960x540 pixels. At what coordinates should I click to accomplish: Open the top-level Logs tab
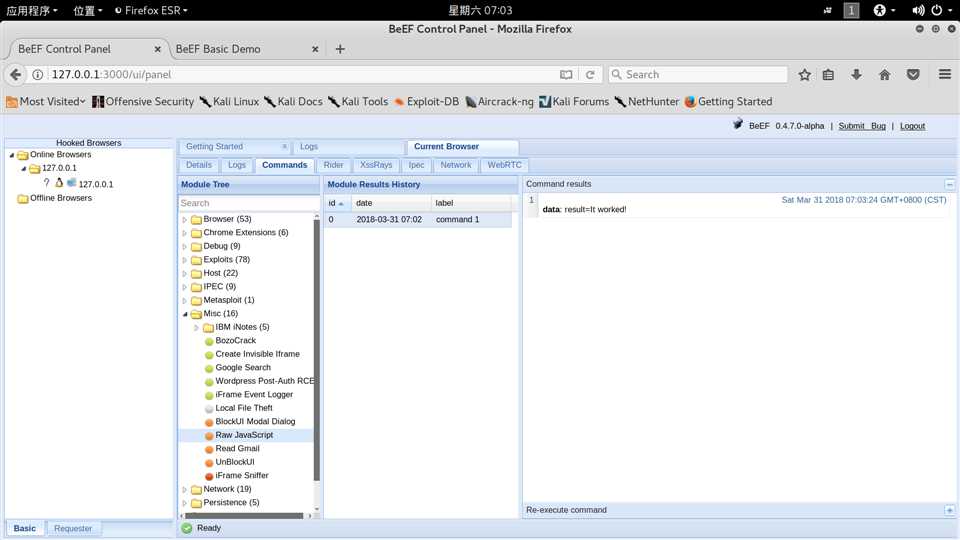(x=309, y=147)
